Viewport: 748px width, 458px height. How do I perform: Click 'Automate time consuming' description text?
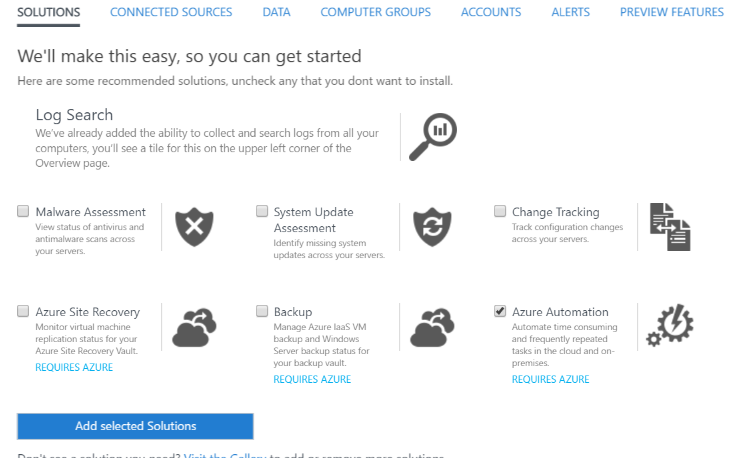tap(565, 345)
